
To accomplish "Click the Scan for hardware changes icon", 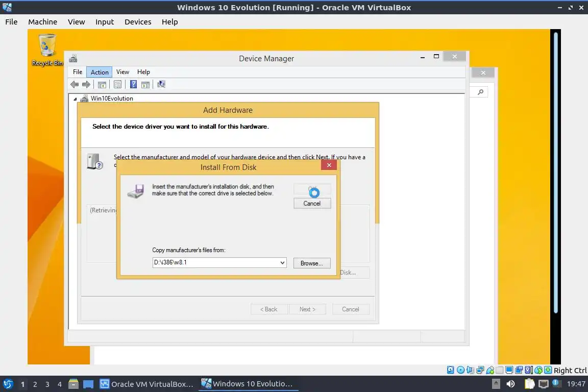I will pos(161,84).
